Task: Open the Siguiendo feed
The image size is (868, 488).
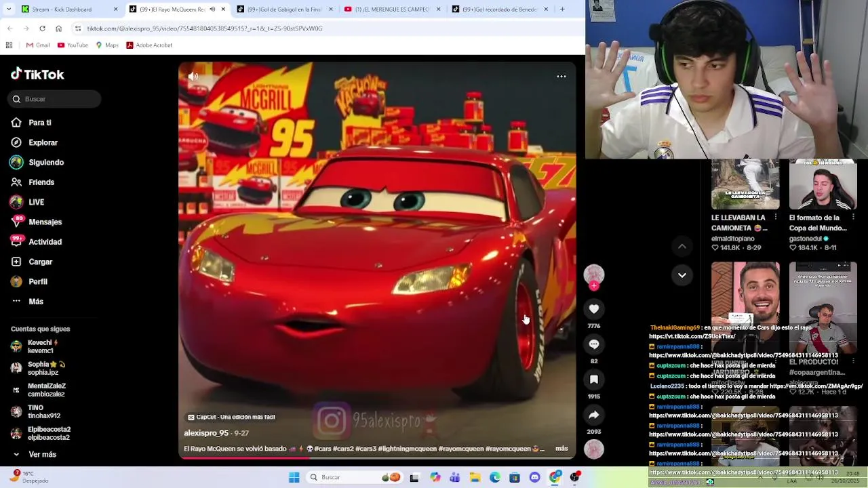Action: tap(46, 163)
